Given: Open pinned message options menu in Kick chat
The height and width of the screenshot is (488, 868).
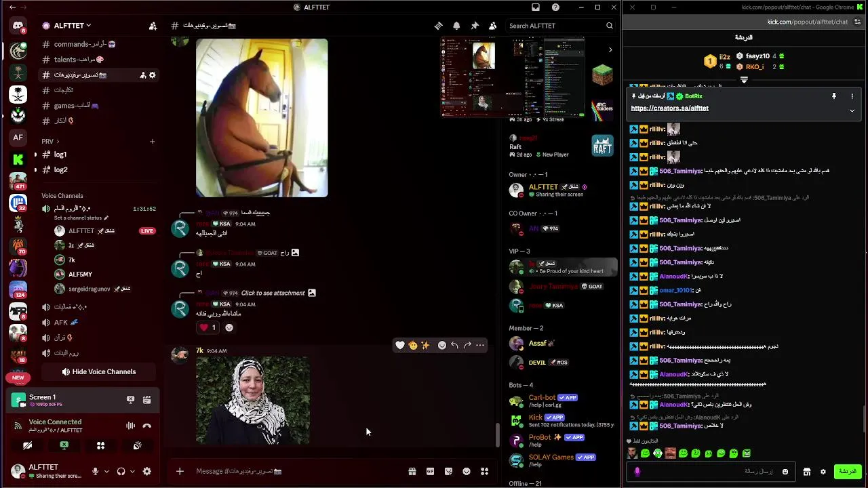Looking at the screenshot, I should pyautogui.click(x=852, y=96).
